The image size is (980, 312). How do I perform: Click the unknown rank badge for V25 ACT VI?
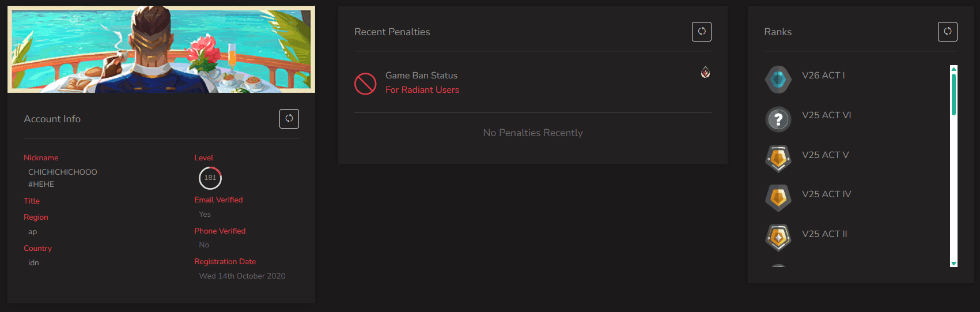[x=778, y=119]
